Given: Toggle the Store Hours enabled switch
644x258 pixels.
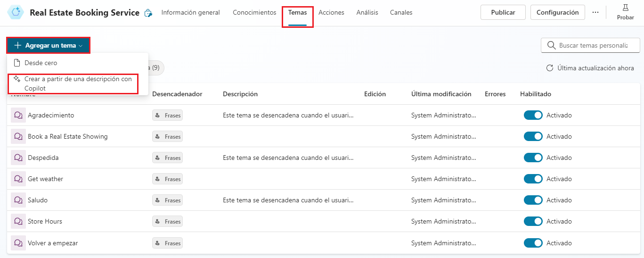Looking at the screenshot, I should coord(533,221).
